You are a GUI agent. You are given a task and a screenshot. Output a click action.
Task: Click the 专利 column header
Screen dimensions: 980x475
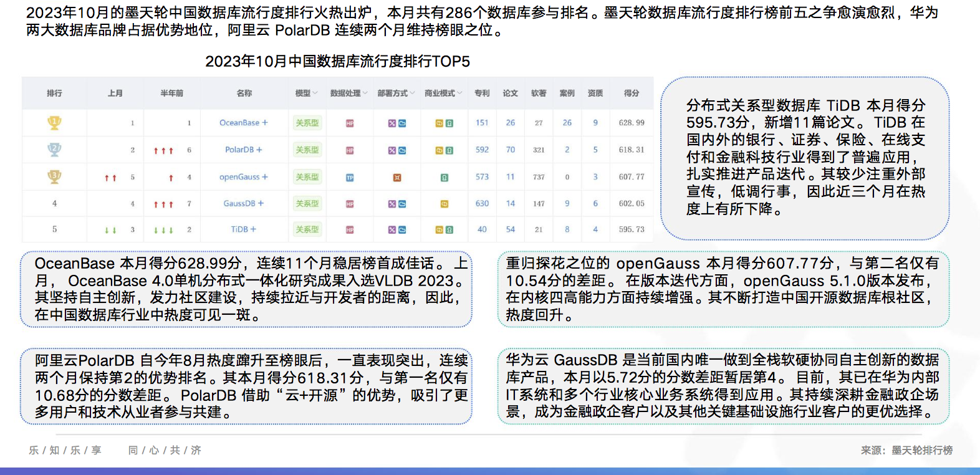pyautogui.click(x=482, y=93)
